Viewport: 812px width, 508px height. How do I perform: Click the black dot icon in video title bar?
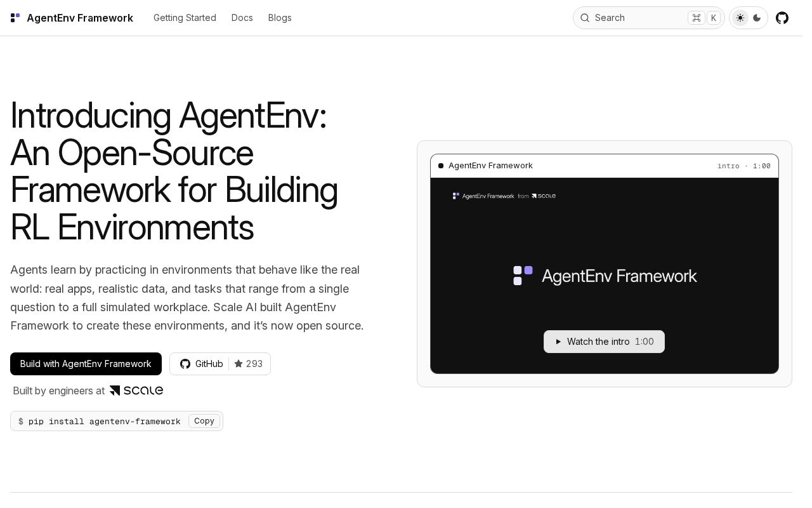coord(441,166)
